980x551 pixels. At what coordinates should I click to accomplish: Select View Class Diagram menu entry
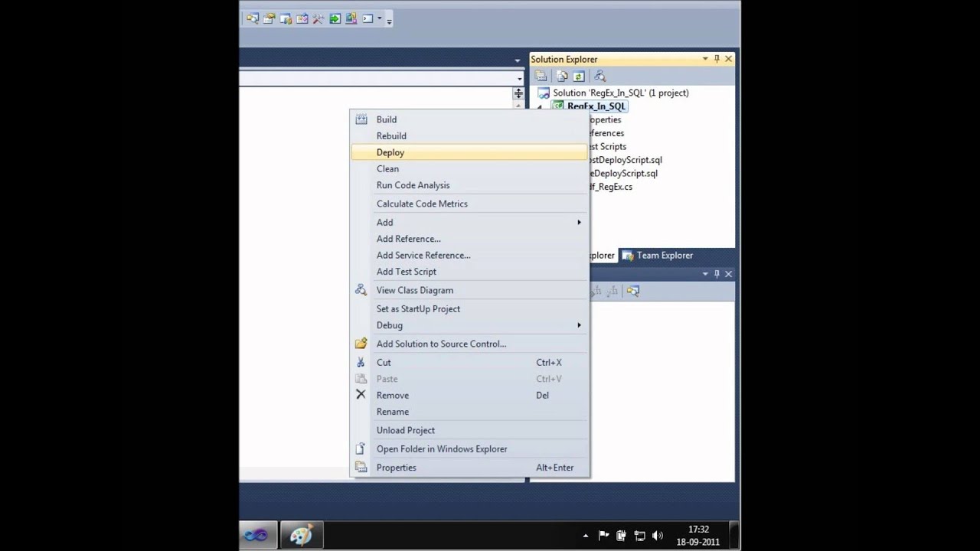pyautogui.click(x=469, y=290)
